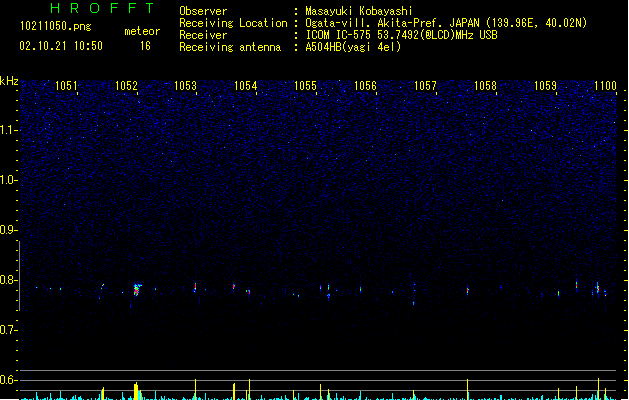
Task: Click the 'Receiving antenna' label
Action: click(x=230, y=47)
